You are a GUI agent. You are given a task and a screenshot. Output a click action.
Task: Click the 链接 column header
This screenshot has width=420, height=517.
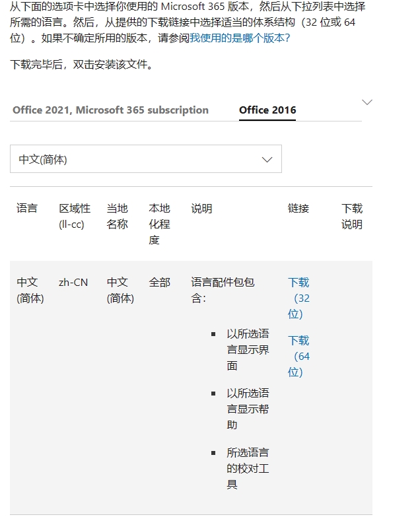click(298, 209)
